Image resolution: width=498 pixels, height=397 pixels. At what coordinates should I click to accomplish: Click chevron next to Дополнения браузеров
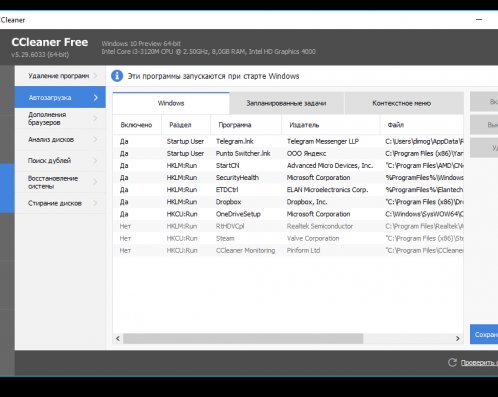[x=95, y=118]
